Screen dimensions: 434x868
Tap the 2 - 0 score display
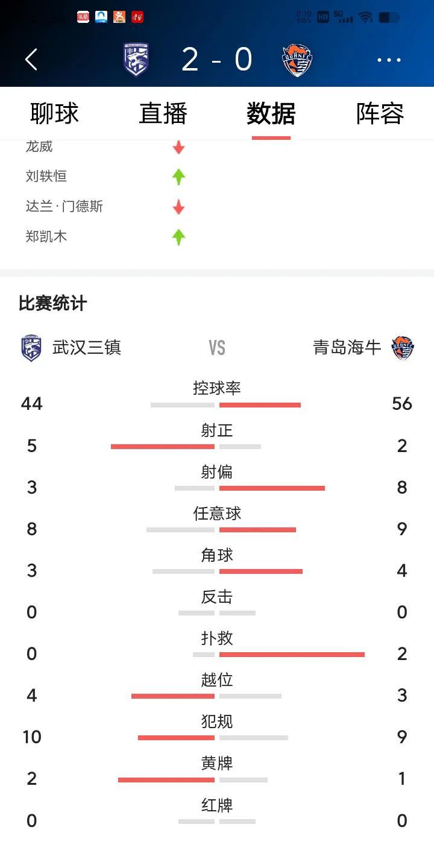217,60
